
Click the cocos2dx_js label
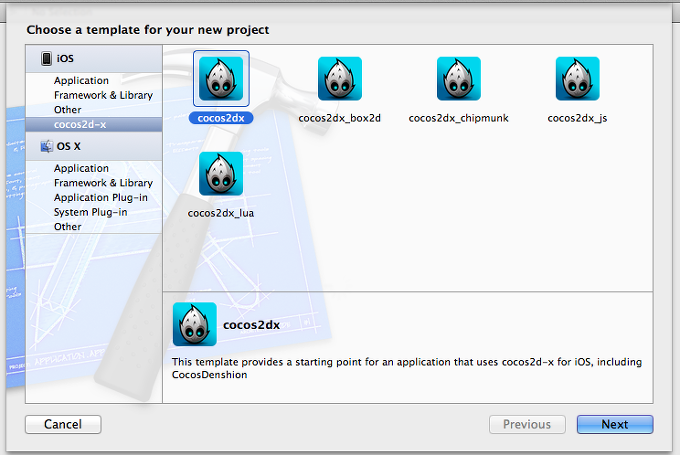pos(577,118)
